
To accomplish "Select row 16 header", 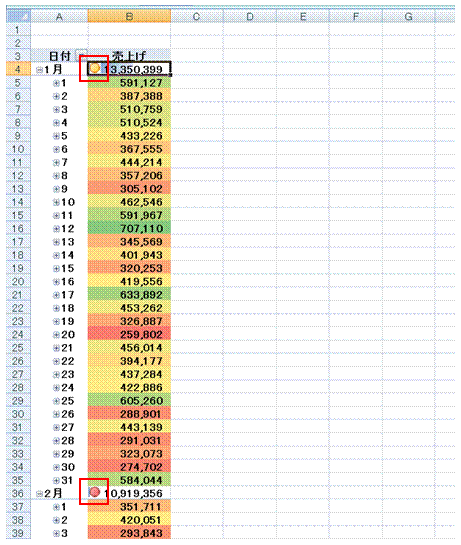I will (18, 228).
